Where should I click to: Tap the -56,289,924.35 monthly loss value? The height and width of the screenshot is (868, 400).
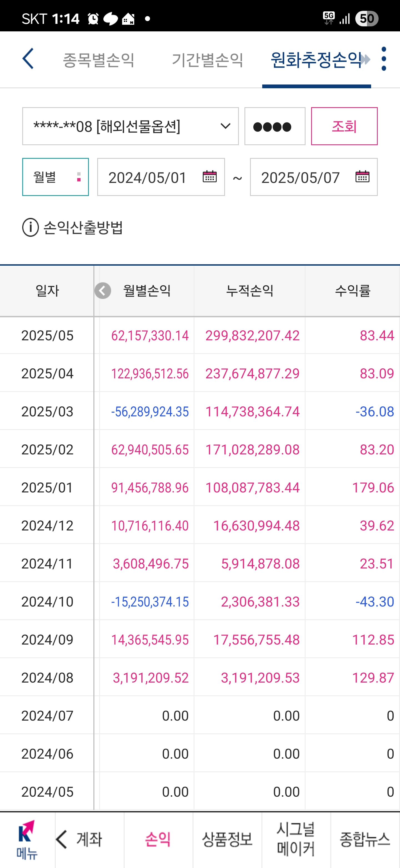[150, 411]
